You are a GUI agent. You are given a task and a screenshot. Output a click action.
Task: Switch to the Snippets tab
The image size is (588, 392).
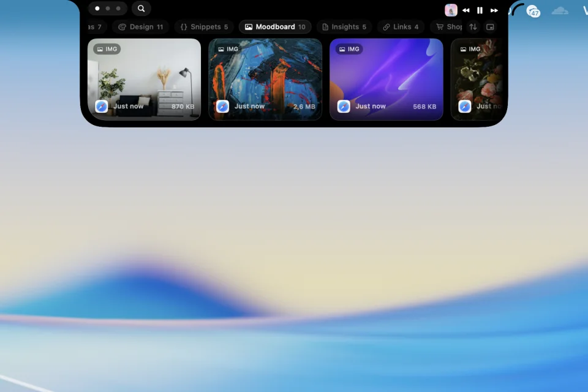click(x=204, y=27)
